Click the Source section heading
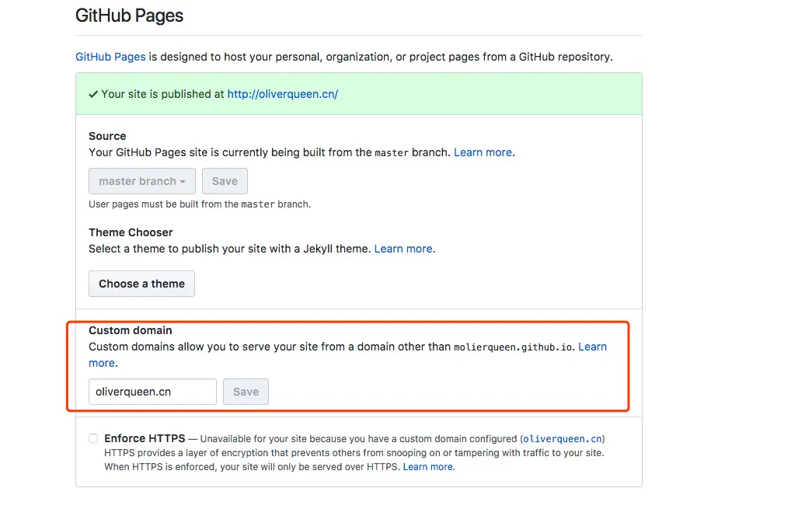 point(107,136)
